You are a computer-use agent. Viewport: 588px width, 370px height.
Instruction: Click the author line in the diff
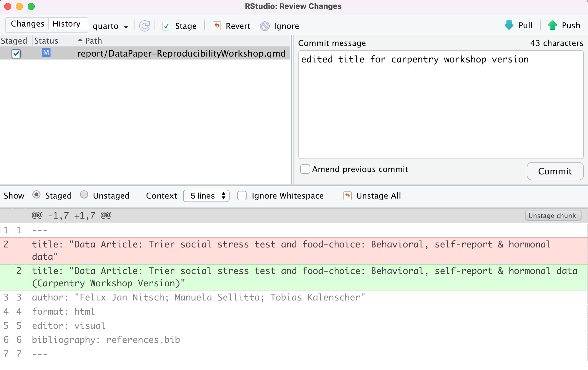198,298
